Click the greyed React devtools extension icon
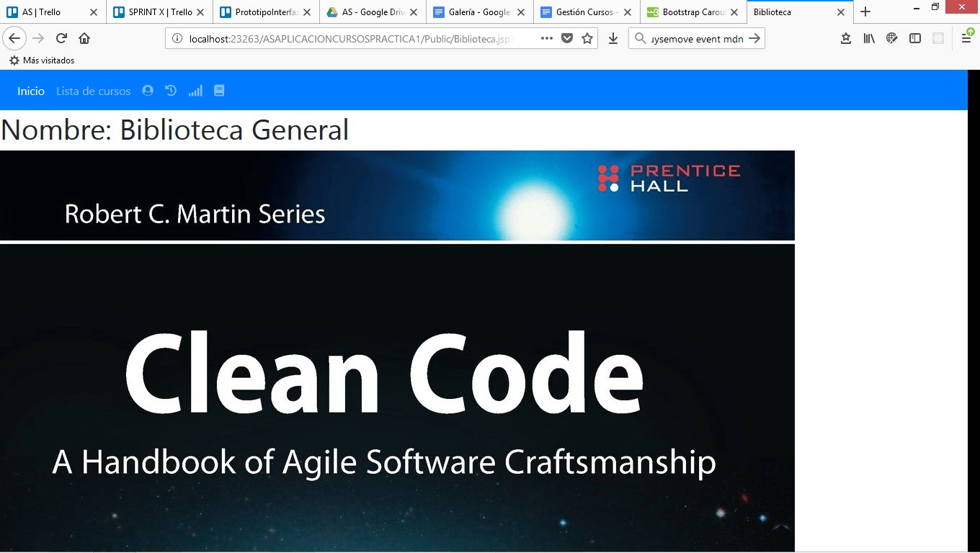The height and width of the screenshot is (553, 980). point(938,38)
